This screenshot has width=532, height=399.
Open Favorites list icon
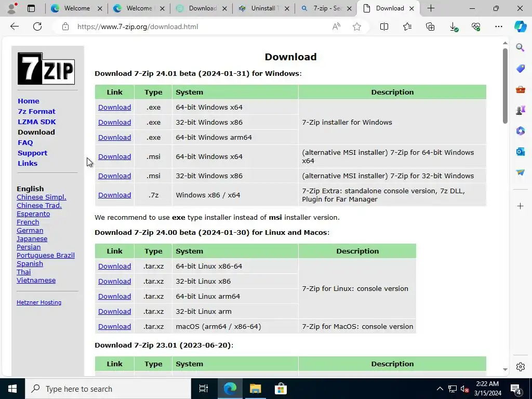(407, 26)
